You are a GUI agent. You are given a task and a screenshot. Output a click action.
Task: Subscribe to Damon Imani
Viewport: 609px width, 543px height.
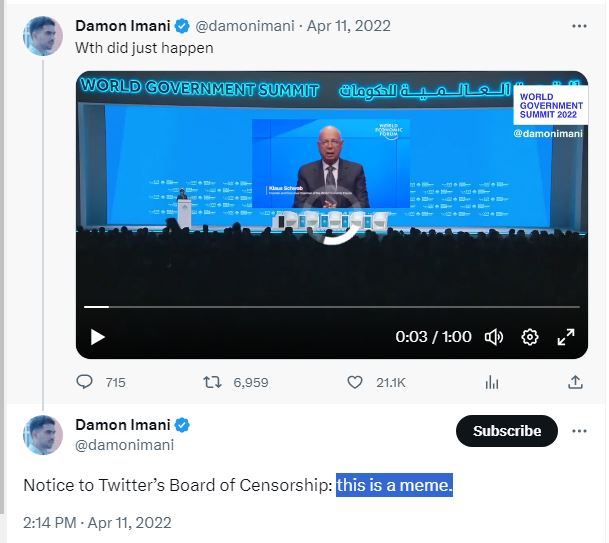506,431
